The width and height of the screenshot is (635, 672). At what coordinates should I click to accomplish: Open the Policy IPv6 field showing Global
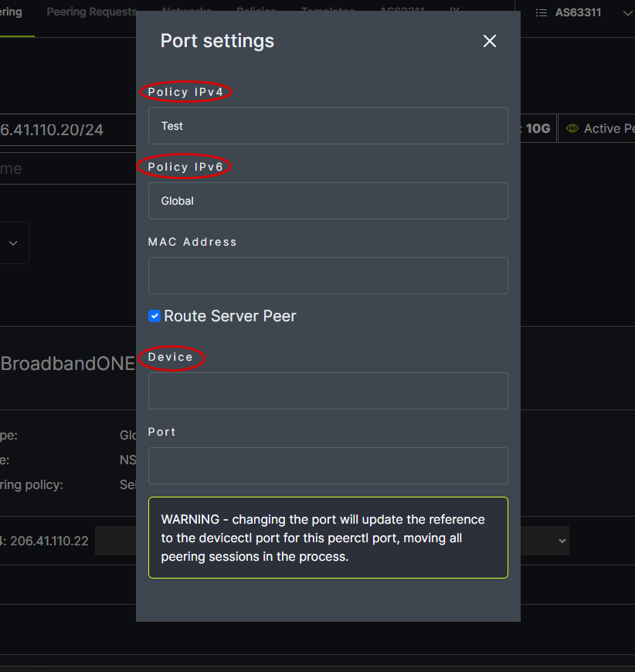pos(328,201)
